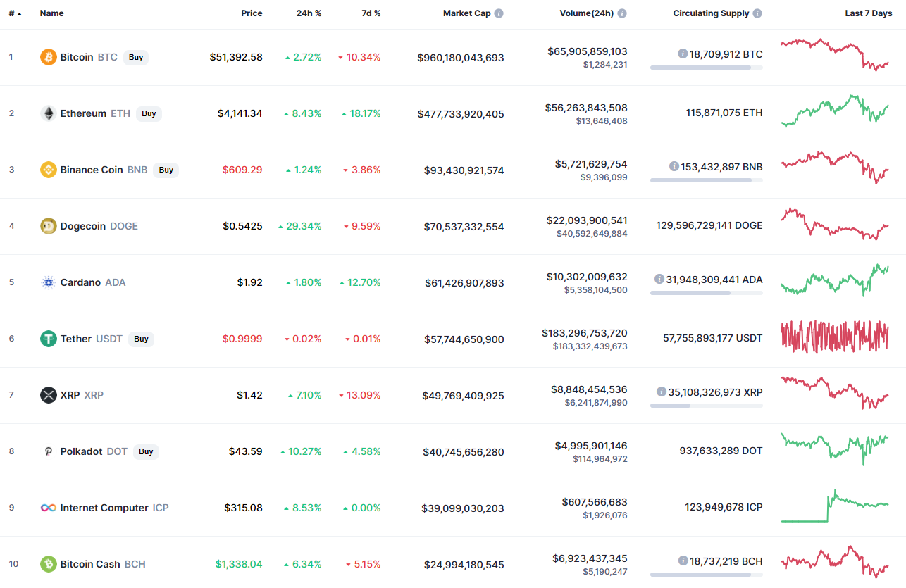
Task: Open the Cardano coin page link
Action: (80, 282)
